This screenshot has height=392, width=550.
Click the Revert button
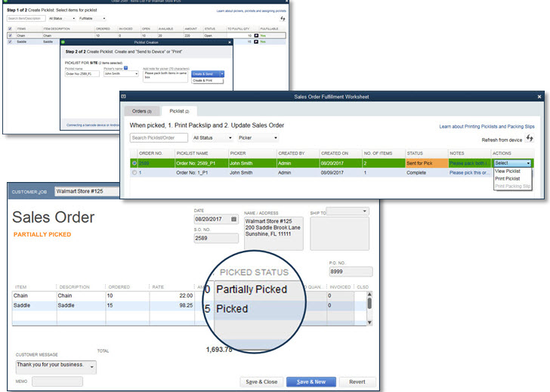(x=357, y=382)
